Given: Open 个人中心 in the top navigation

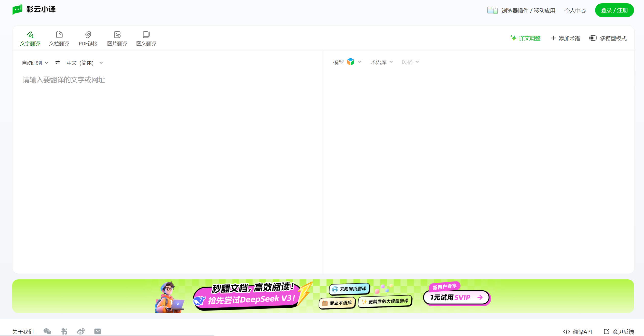Looking at the screenshot, I should click(574, 10).
